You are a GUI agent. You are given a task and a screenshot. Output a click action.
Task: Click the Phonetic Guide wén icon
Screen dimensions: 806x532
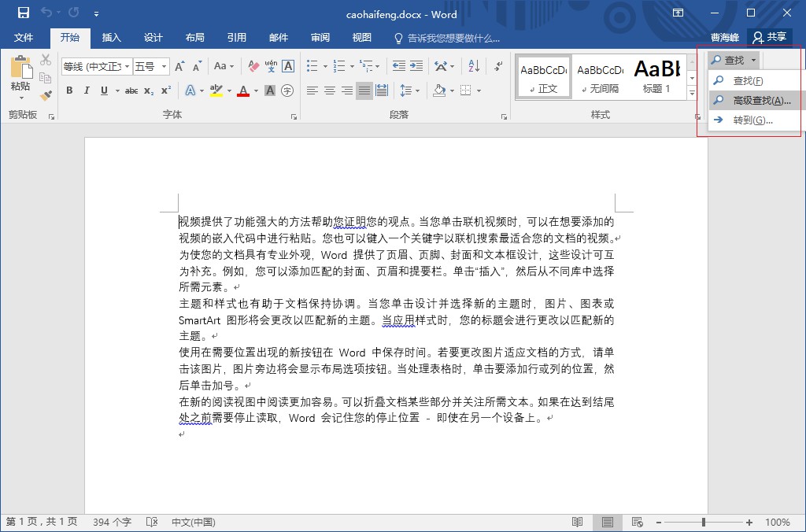click(x=271, y=66)
